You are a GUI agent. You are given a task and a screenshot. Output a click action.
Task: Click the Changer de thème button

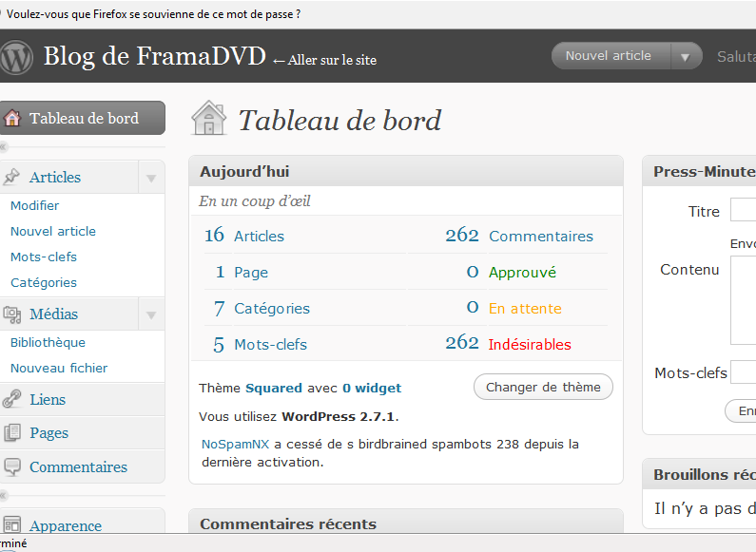click(543, 387)
